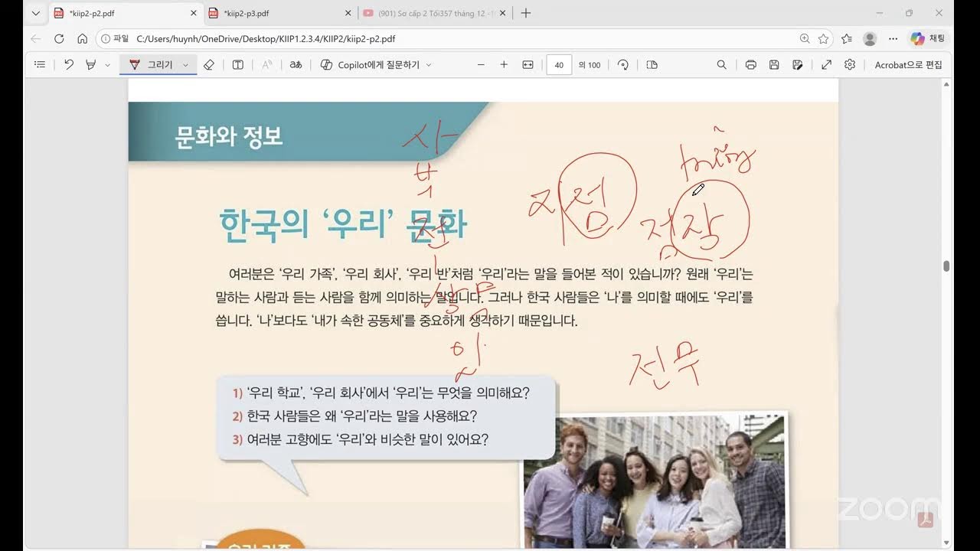Save the PDF as a copy

(x=798, y=65)
